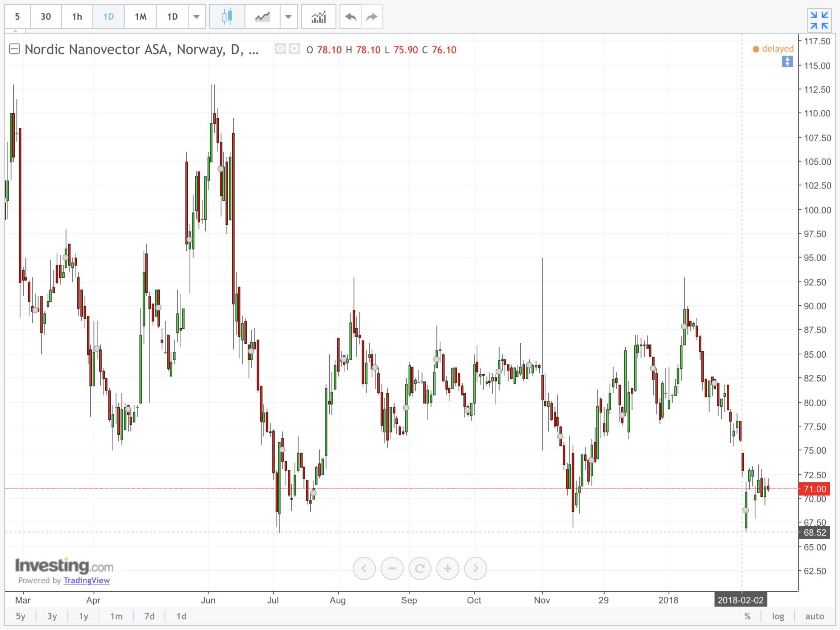This screenshot has height=630, width=840.
Task: Click the close value 76.10
Action: pos(444,50)
